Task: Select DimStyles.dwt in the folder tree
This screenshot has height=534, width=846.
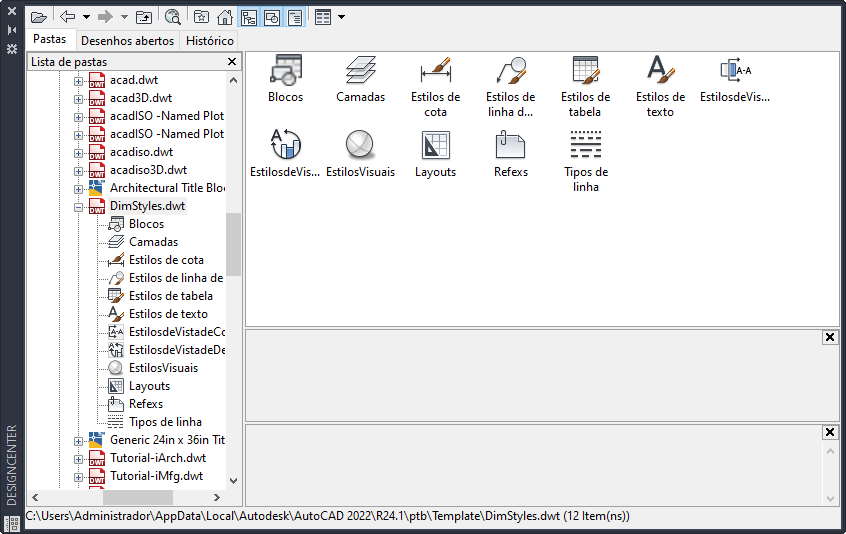Action: tap(147, 206)
